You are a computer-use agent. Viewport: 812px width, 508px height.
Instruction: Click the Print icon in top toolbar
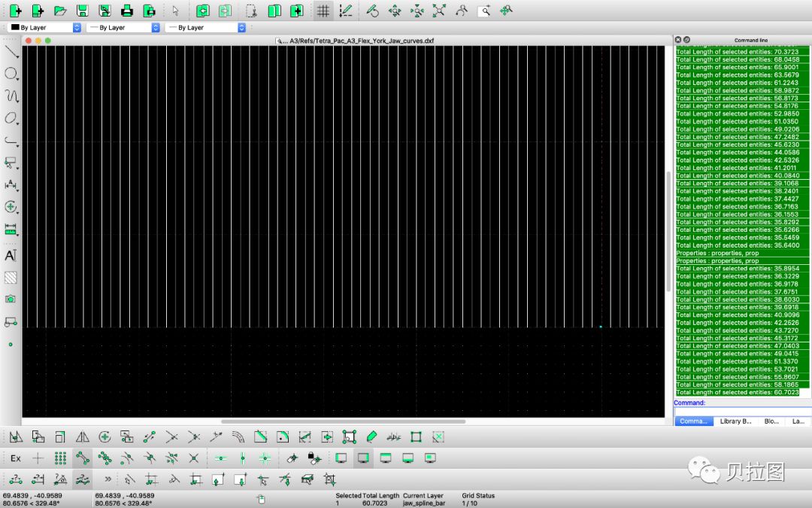(x=127, y=11)
